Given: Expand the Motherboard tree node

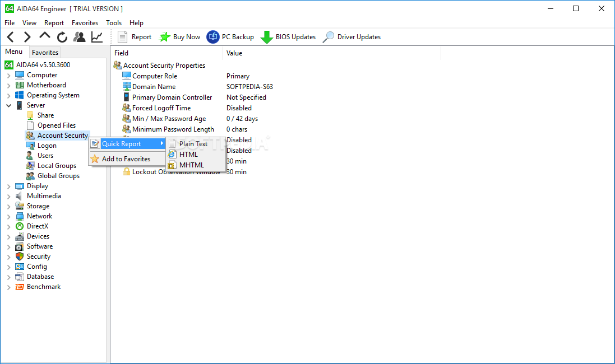Looking at the screenshot, I should click(8, 86).
